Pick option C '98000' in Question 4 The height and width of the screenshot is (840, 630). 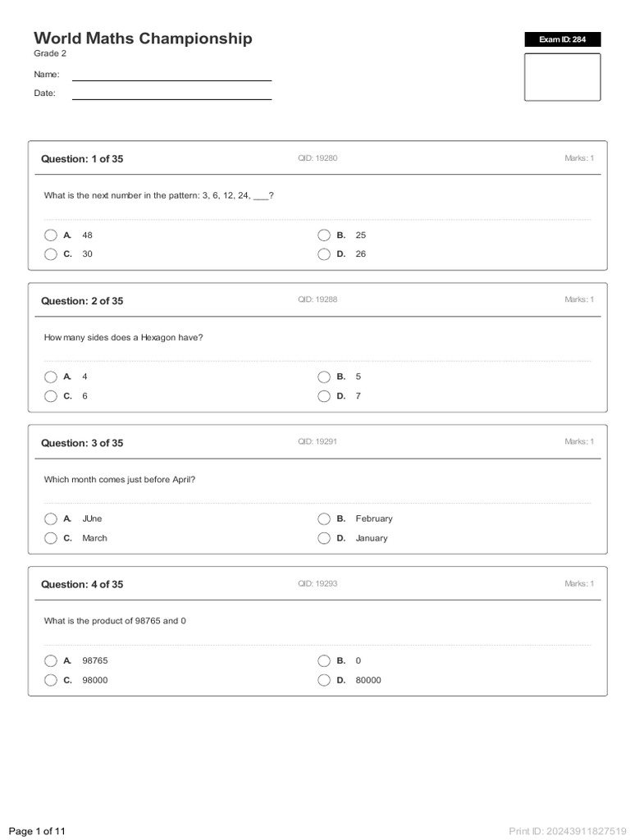[x=51, y=680]
